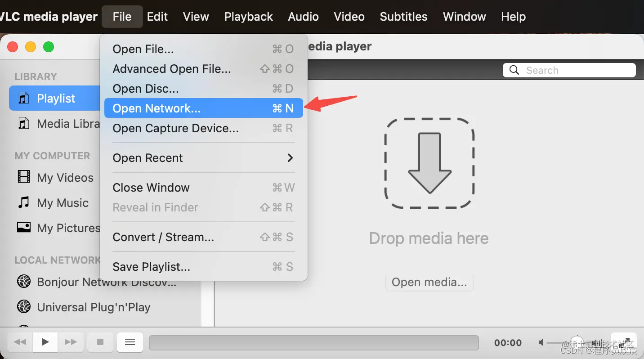Open the Video menu
This screenshot has width=644, height=359.
349,17
